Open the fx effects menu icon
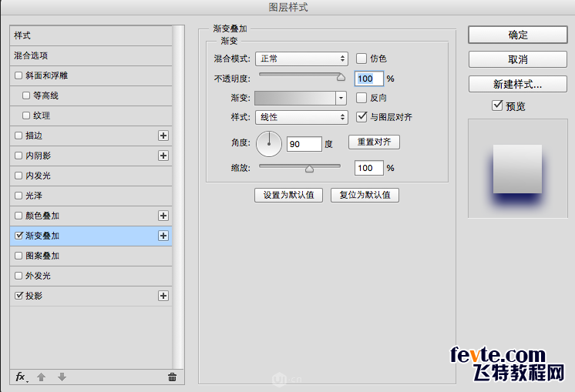 pyautogui.click(x=21, y=377)
